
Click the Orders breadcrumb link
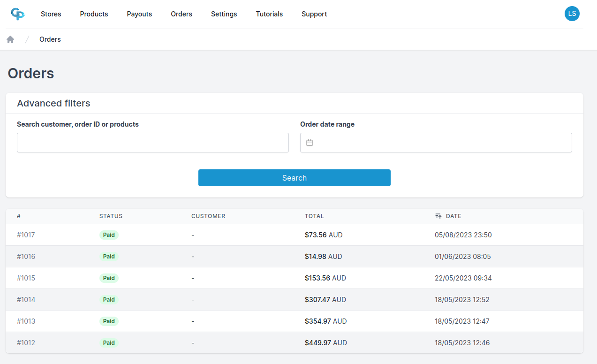[50, 39]
